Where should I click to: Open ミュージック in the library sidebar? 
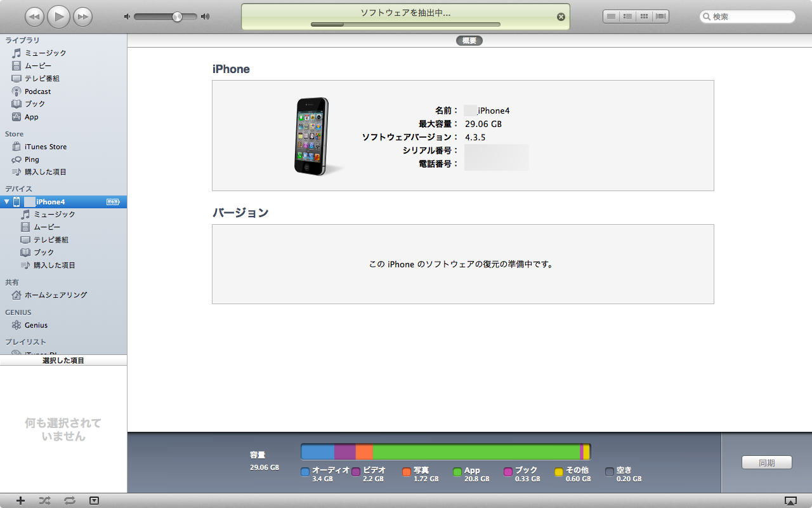click(x=45, y=53)
